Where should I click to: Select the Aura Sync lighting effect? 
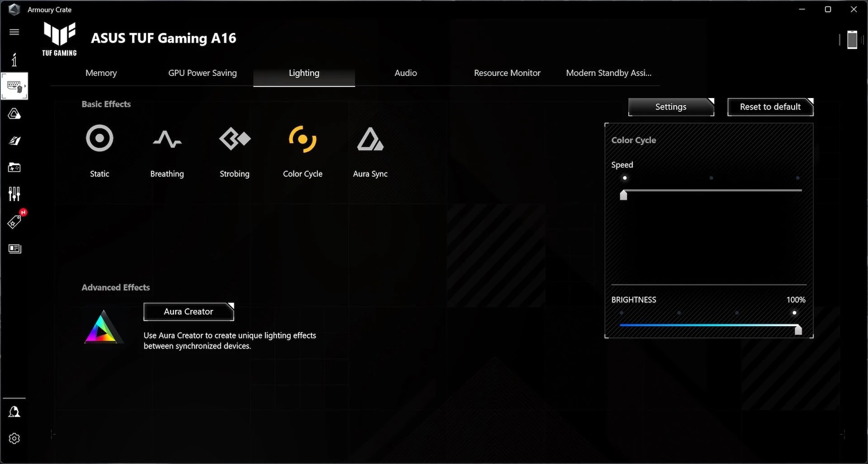coord(370,151)
